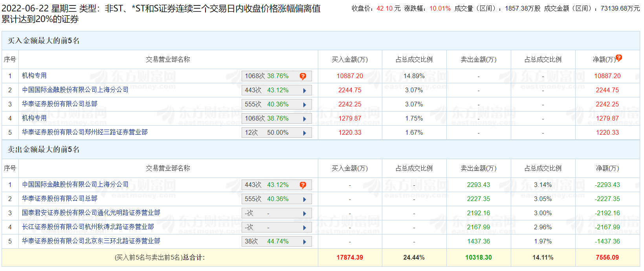Click the 1.67% share cell
The width and height of the screenshot is (644, 271).
(414, 133)
